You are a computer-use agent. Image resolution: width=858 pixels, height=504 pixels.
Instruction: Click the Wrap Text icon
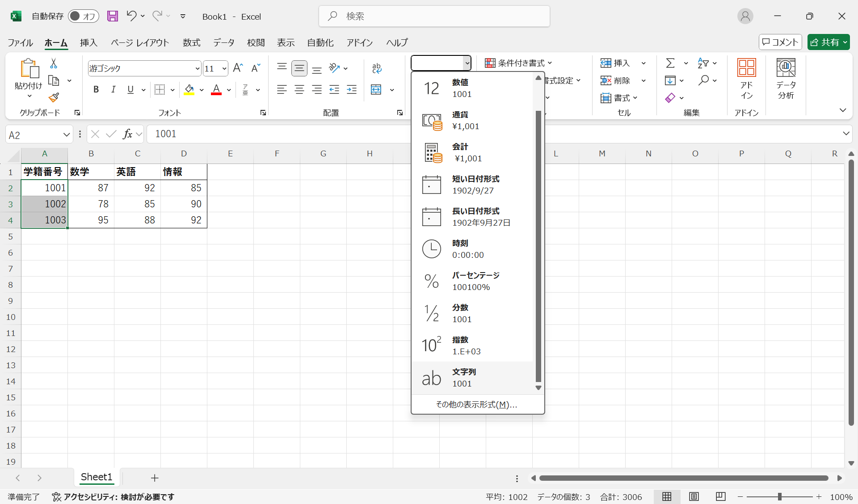(377, 68)
